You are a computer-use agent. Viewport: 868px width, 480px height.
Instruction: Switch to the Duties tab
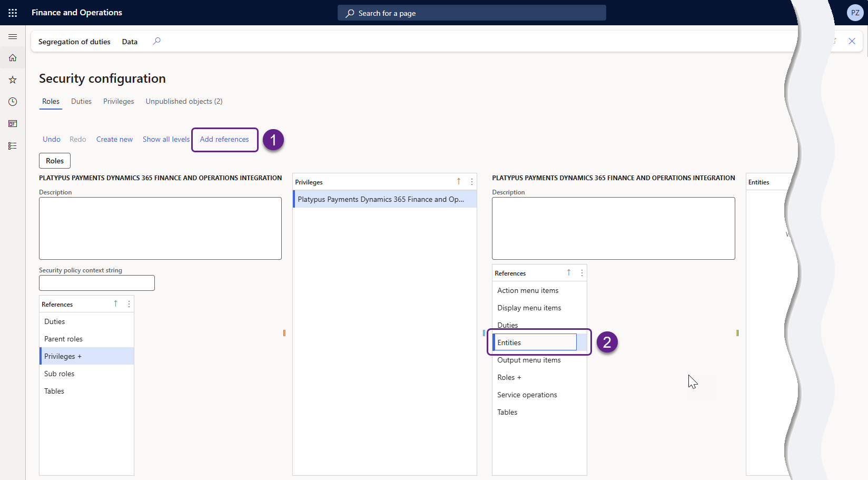click(x=81, y=101)
